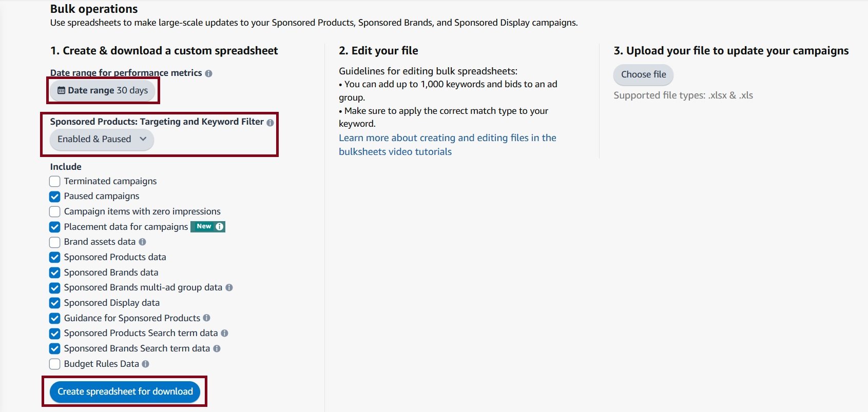Screen dimensions: 868x412
Task: Disable Sponsored Display data
Action: (x=54, y=303)
